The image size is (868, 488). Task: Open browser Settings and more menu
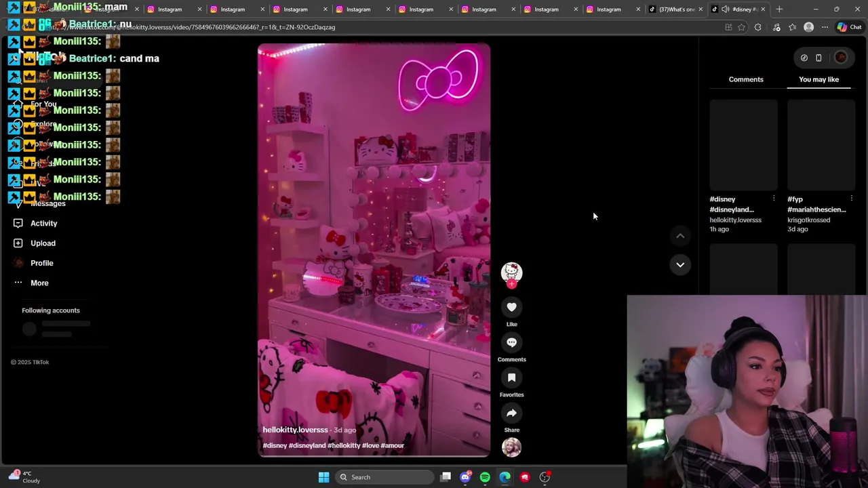tap(825, 27)
